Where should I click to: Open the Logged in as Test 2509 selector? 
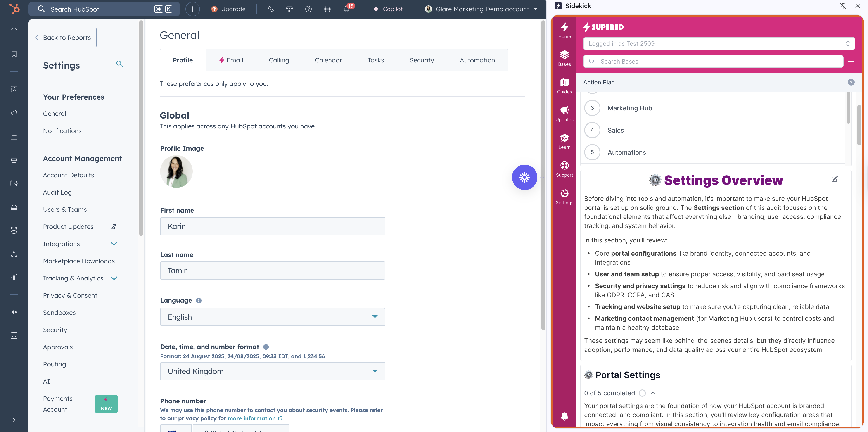pyautogui.click(x=719, y=43)
